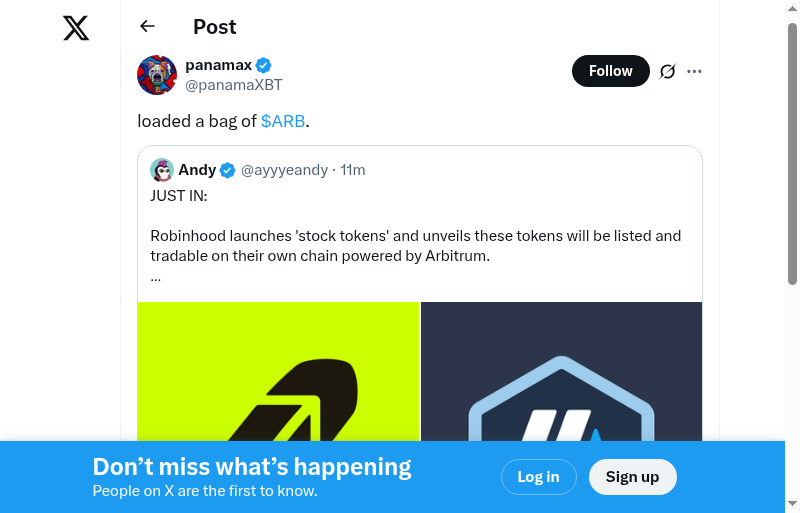800x513 pixels.
Task: Follow the panamax account
Action: tap(610, 71)
